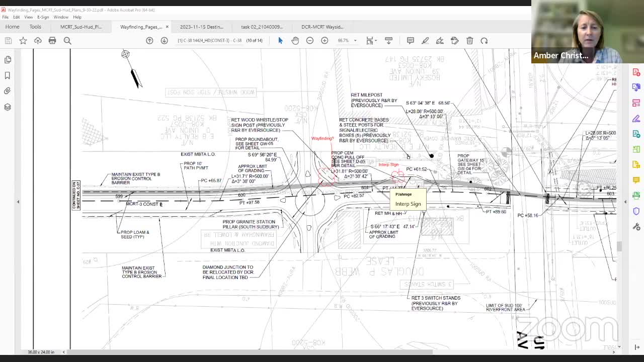Open Protect shield tool in right pane
The height and width of the screenshot is (362, 644).
pyautogui.click(x=636, y=211)
